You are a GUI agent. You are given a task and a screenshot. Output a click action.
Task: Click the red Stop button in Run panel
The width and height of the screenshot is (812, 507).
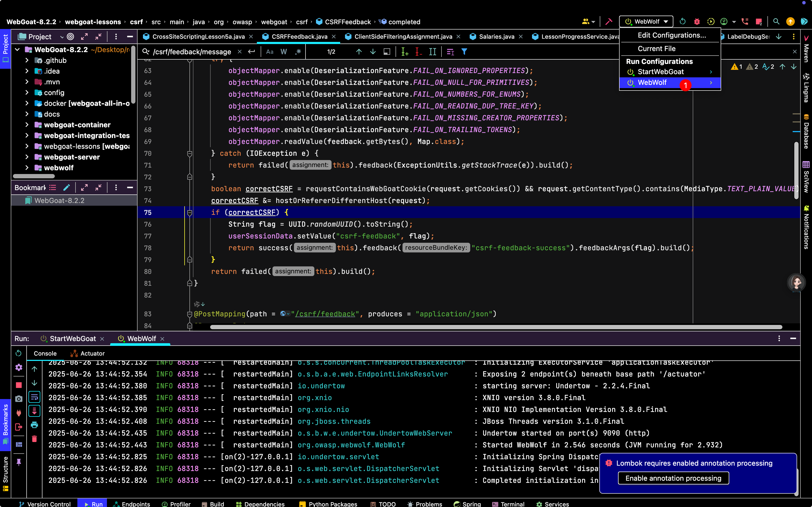[19, 385]
